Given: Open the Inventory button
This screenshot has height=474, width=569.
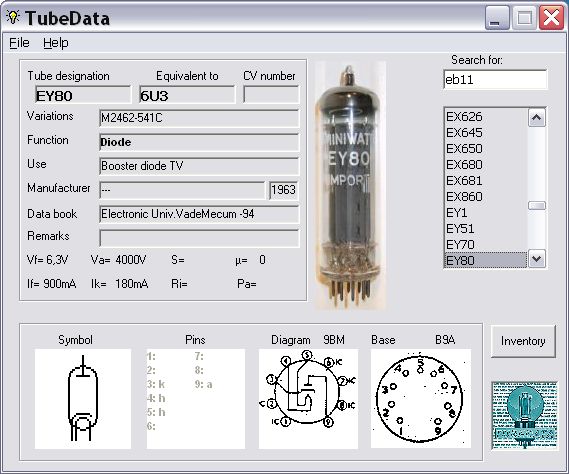Looking at the screenshot, I should [523, 341].
